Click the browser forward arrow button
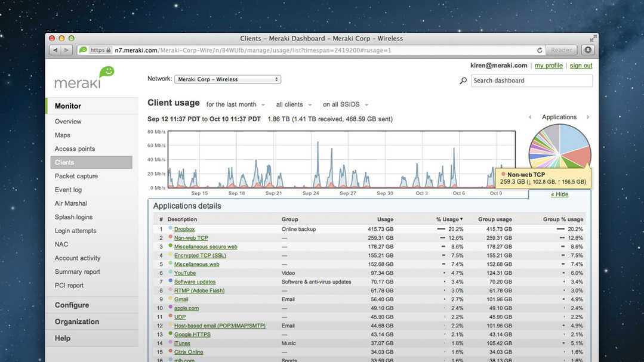644x362 pixels. pos(67,50)
